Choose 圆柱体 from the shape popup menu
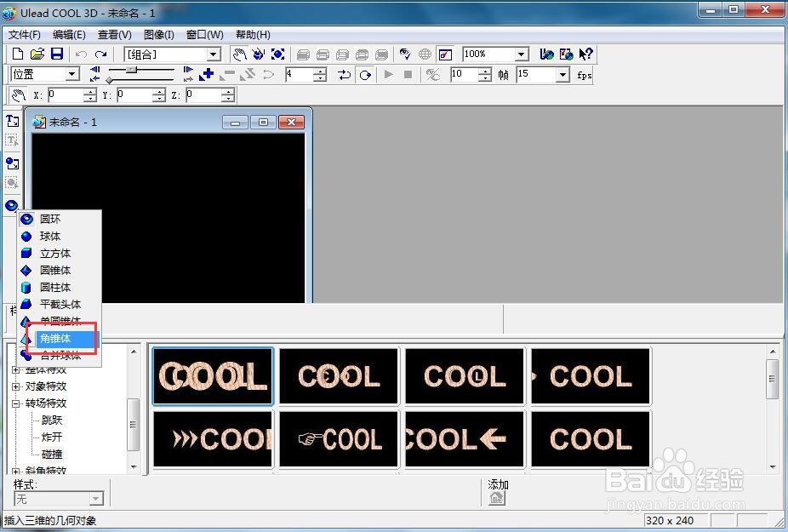The height and width of the screenshot is (532, 788). point(60,287)
